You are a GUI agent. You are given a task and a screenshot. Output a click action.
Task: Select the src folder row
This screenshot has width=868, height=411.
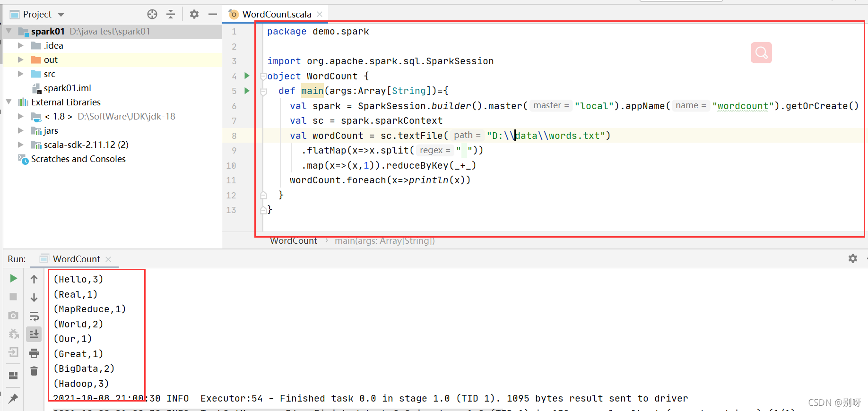113,74
